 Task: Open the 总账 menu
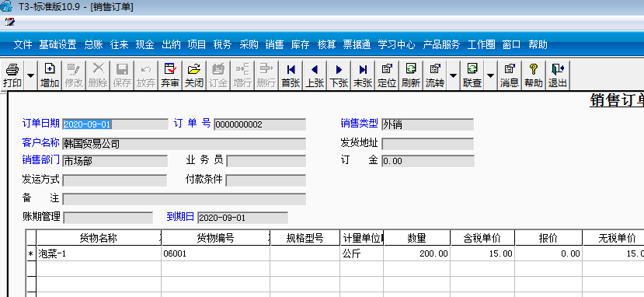click(94, 45)
